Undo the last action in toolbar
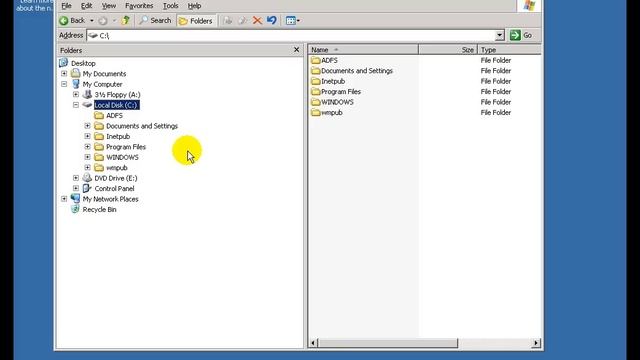The width and height of the screenshot is (640, 360). click(271, 20)
